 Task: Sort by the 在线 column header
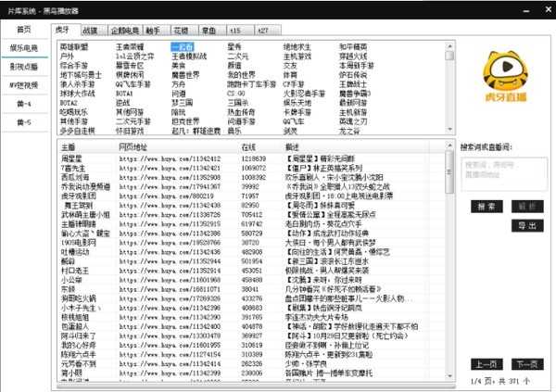[x=260, y=146]
